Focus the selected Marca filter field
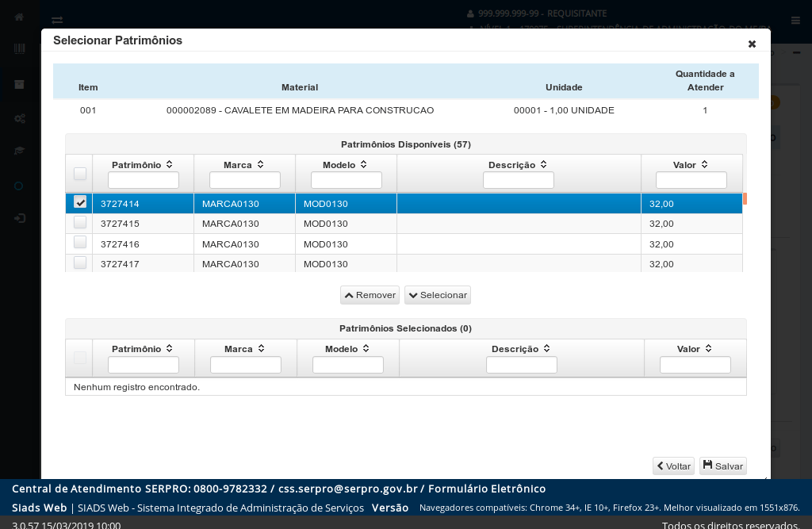Viewport: 812px width, 529px height. [246, 365]
